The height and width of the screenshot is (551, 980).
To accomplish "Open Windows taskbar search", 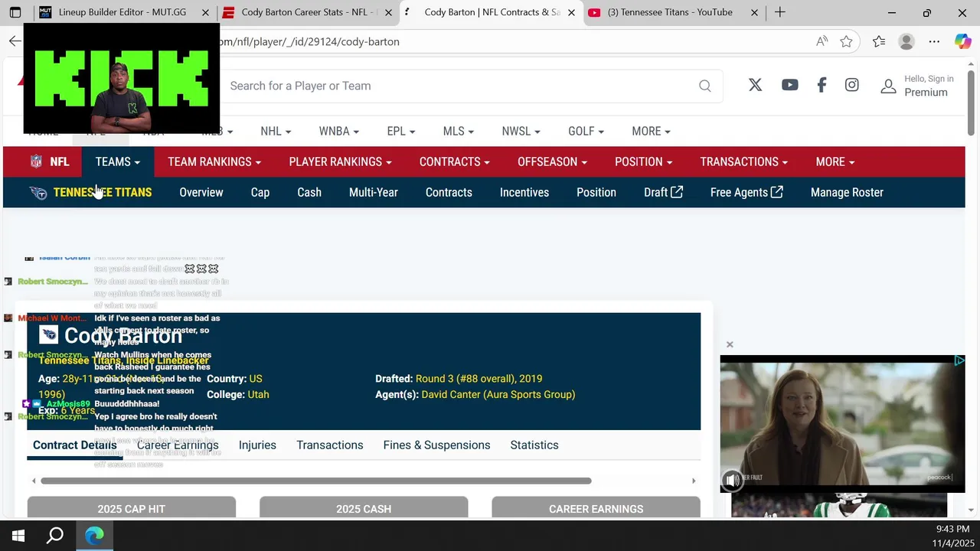I will pyautogui.click(x=55, y=536).
